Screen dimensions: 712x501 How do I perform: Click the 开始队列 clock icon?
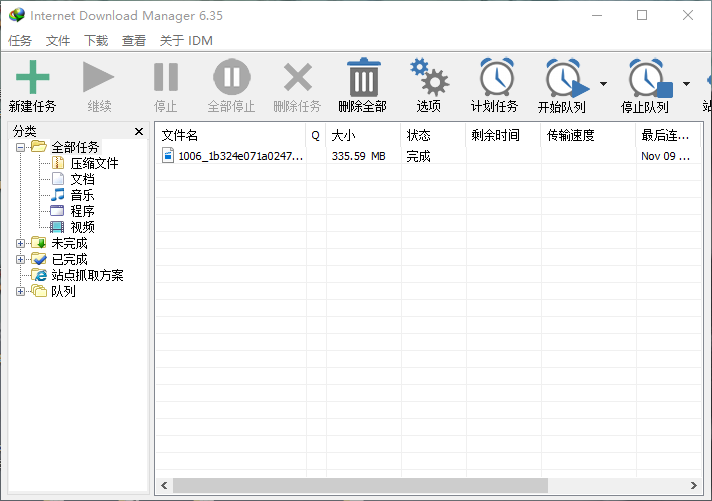click(x=567, y=78)
